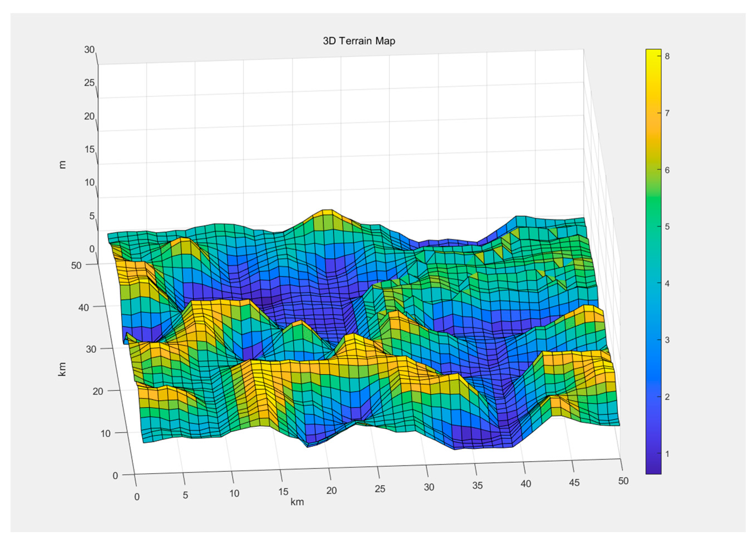Click the colorbar tick label 8
Viewport: 756px width, 544px height.
[x=667, y=56]
